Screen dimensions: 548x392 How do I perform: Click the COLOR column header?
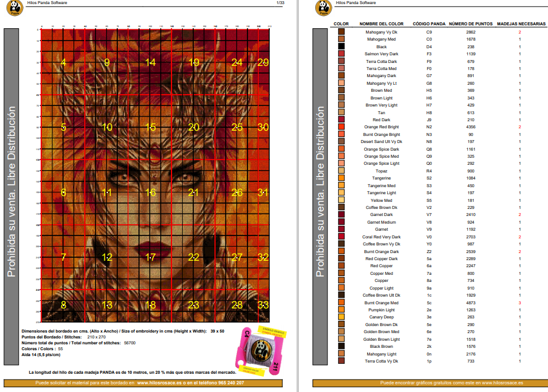click(341, 24)
